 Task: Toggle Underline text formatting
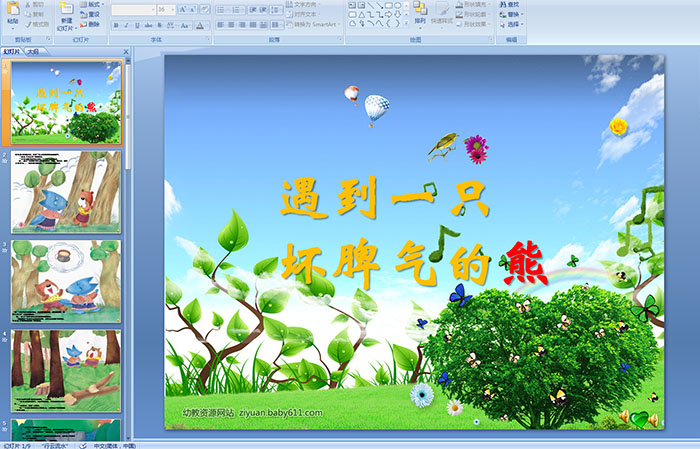click(x=139, y=25)
